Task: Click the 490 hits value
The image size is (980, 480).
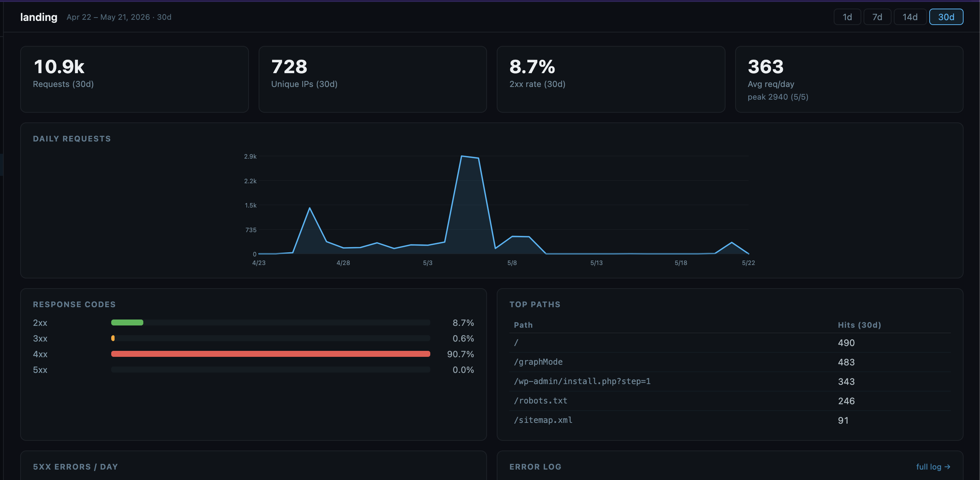Action: click(x=846, y=343)
